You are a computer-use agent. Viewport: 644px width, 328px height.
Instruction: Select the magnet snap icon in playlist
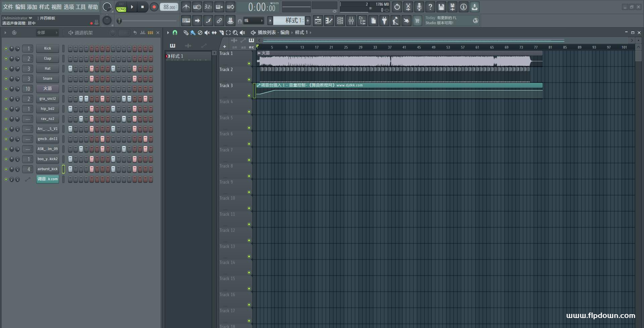click(175, 32)
